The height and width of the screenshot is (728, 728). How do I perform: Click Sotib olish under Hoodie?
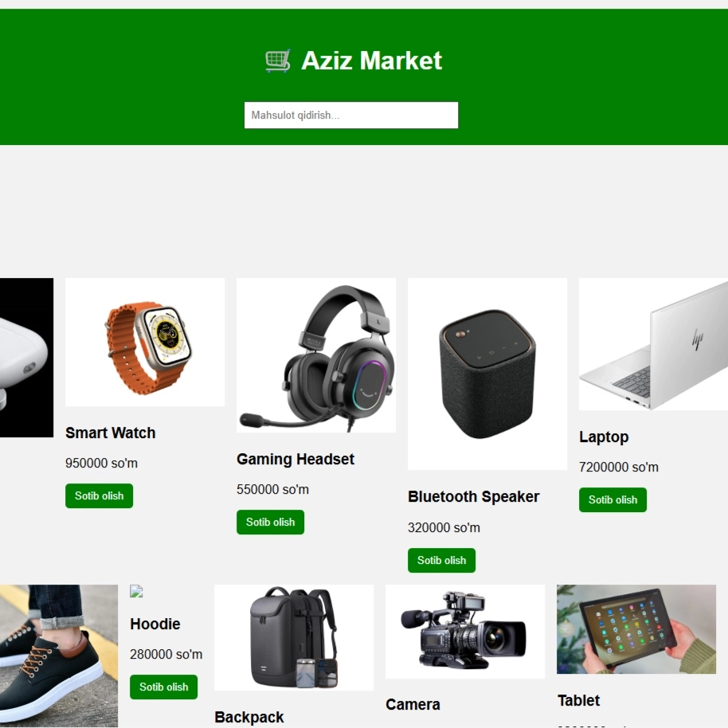163,687
